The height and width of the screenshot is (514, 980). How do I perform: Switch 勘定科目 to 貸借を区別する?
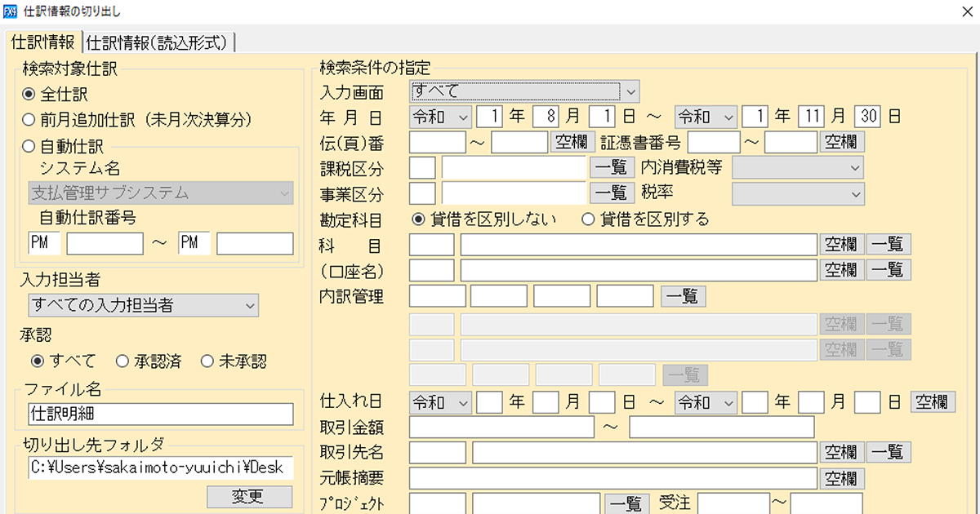click(x=590, y=219)
